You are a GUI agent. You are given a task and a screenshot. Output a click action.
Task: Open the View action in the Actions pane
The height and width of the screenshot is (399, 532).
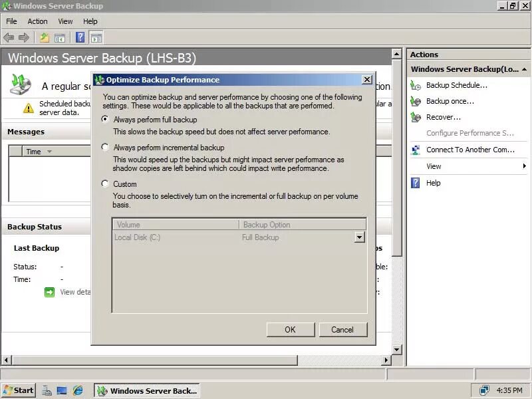[433, 166]
